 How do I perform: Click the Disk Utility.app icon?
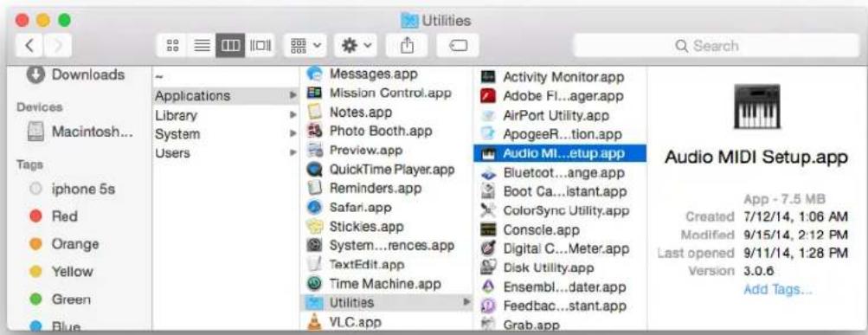(488, 268)
